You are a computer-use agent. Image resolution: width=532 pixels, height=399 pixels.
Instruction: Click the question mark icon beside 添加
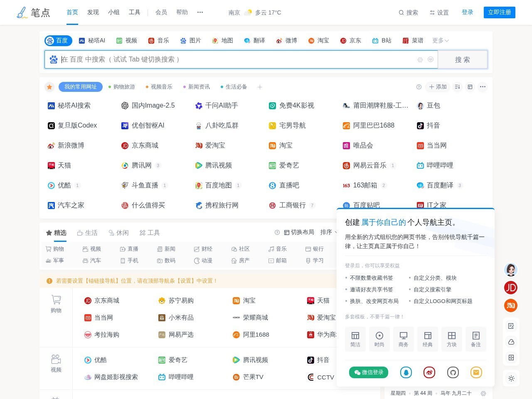[x=419, y=87]
